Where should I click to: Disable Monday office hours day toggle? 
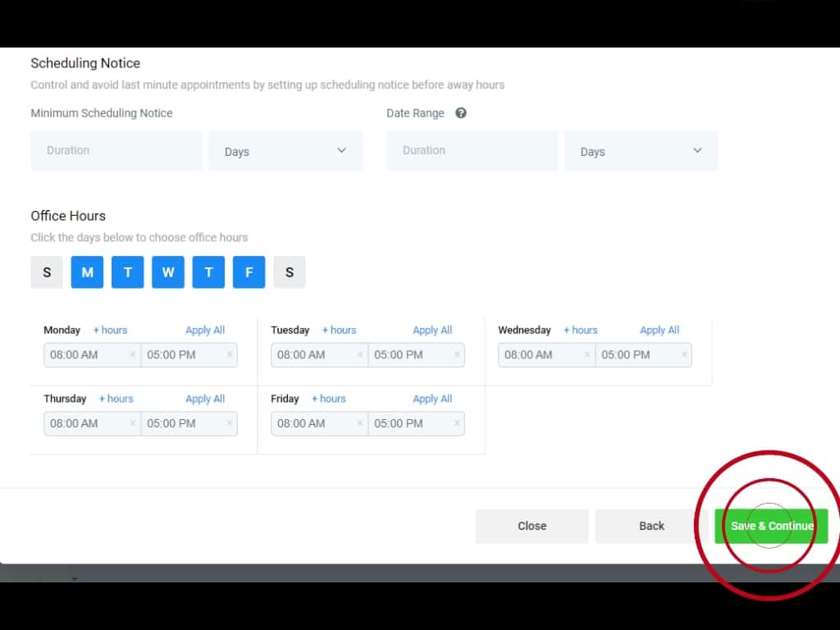point(87,272)
